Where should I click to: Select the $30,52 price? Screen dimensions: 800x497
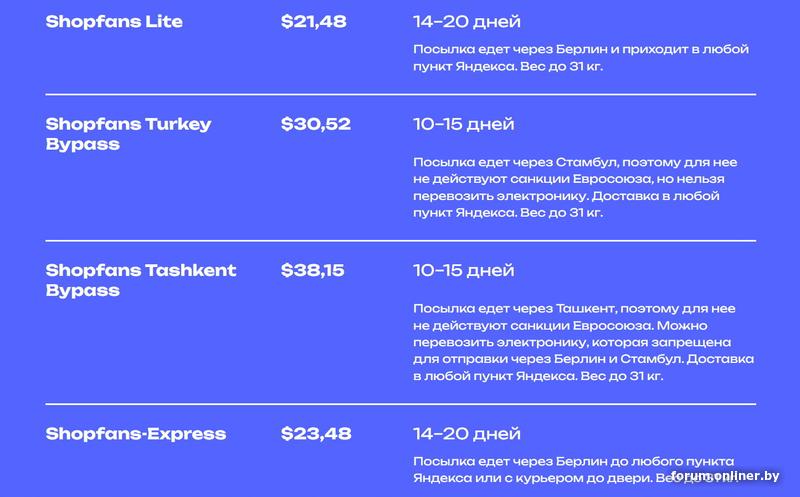pyautogui.click(x=316, y=124)
